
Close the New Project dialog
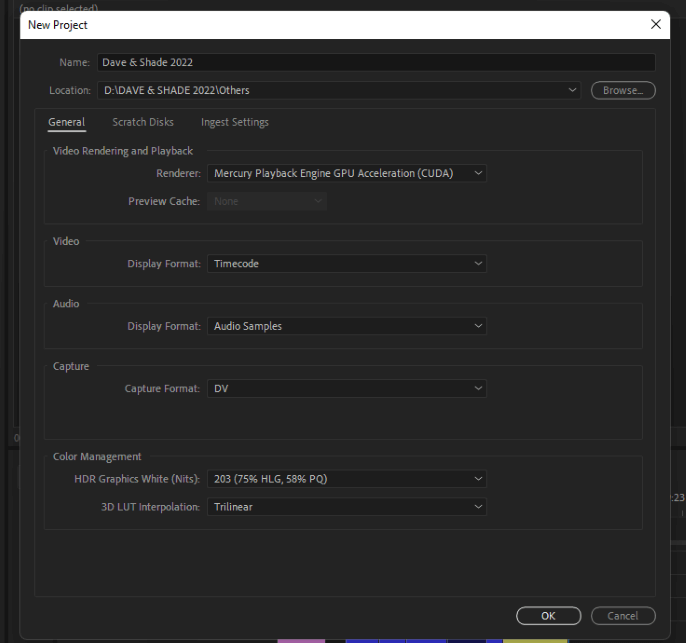655,24
